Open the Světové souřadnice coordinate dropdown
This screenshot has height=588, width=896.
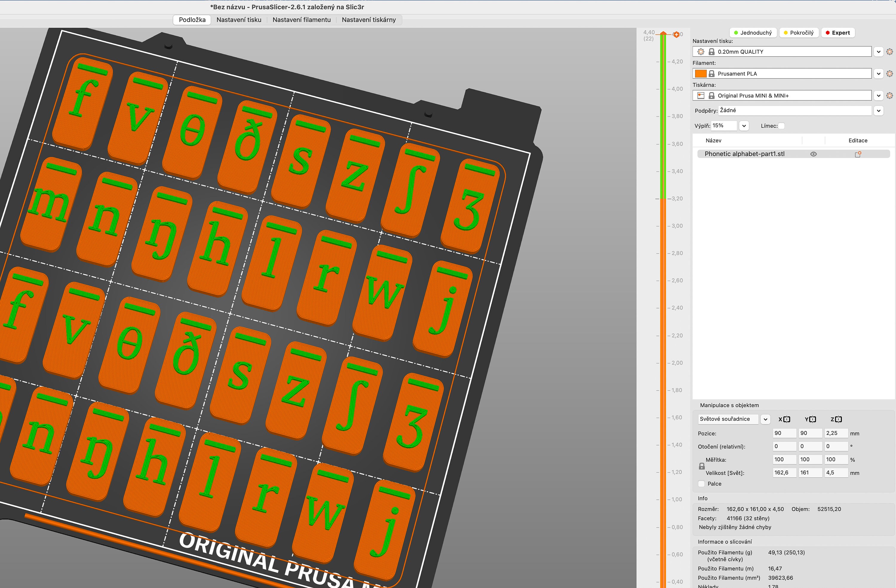tap(765, 419)
